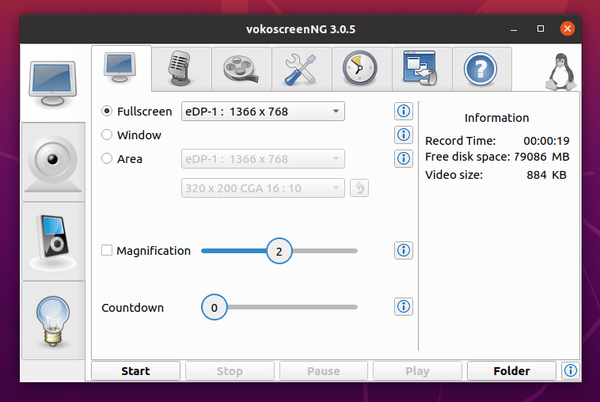Open the webcam section in sidebar
Screen dimensions: 600x402
click(x=53, y=163)
